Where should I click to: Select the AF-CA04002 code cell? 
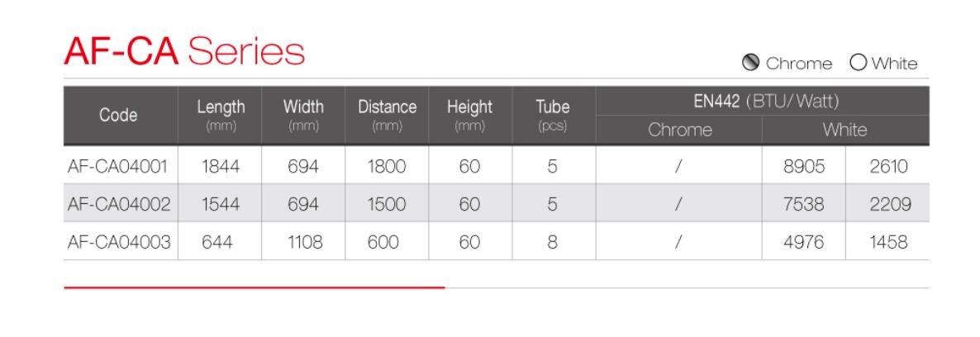coord(119,205)
